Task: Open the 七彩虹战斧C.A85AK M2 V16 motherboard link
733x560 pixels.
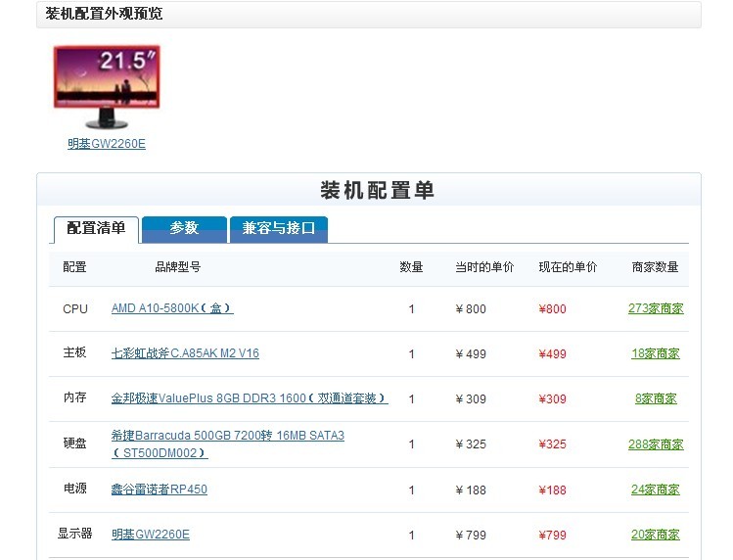Action: [185, 353]
